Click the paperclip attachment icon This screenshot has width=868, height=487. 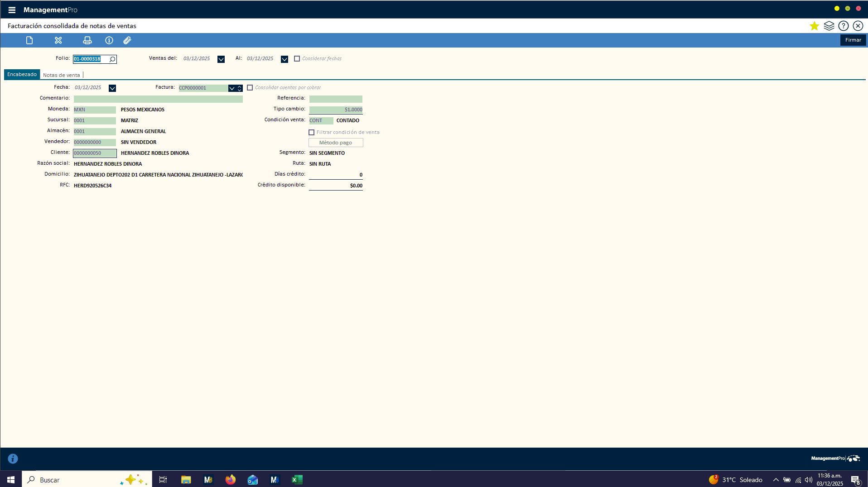tap(127, 40)
